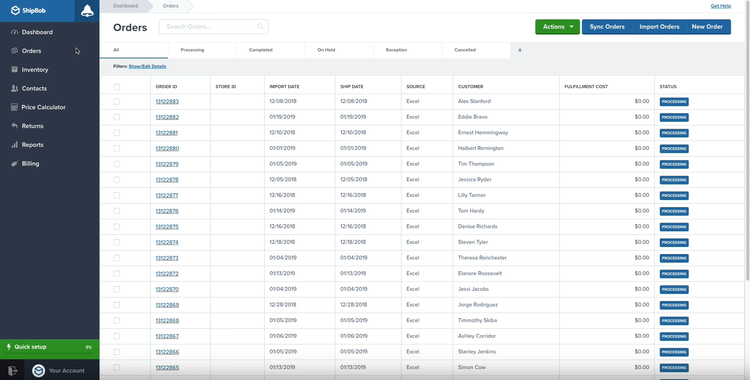Image resolution: width=750 pixels, height=380 pixels.
Task: Click the ShipBob logo
Action: 28,11
